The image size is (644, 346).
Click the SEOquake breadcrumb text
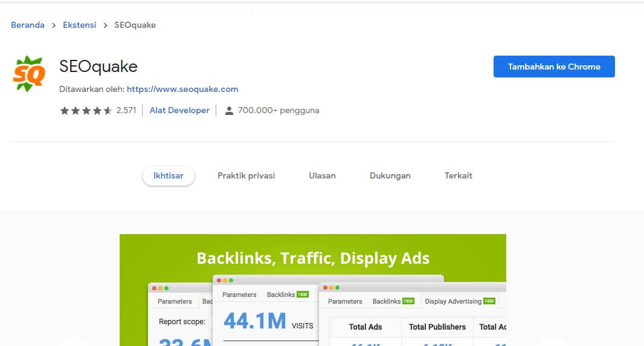[x=135, y=25]
